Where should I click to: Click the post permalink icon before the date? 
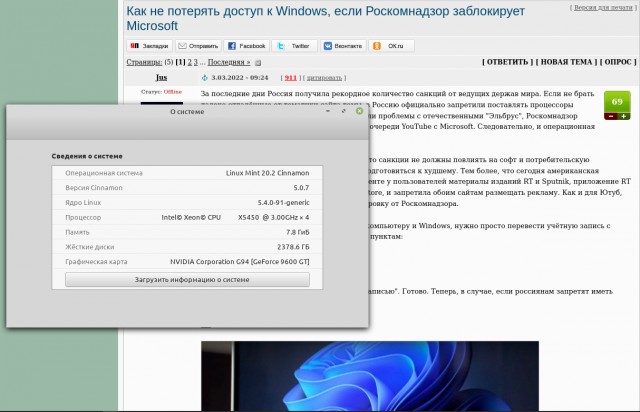(x=204, y=78)
